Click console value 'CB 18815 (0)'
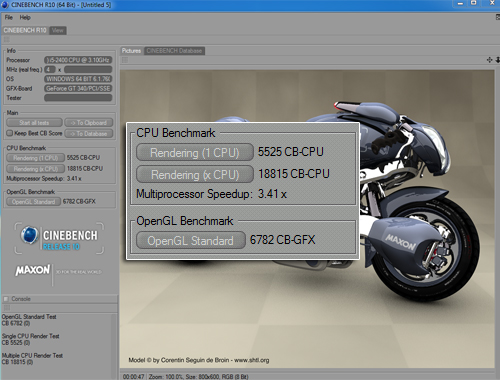Screen dimensions: 500x380 click(17, 362)
